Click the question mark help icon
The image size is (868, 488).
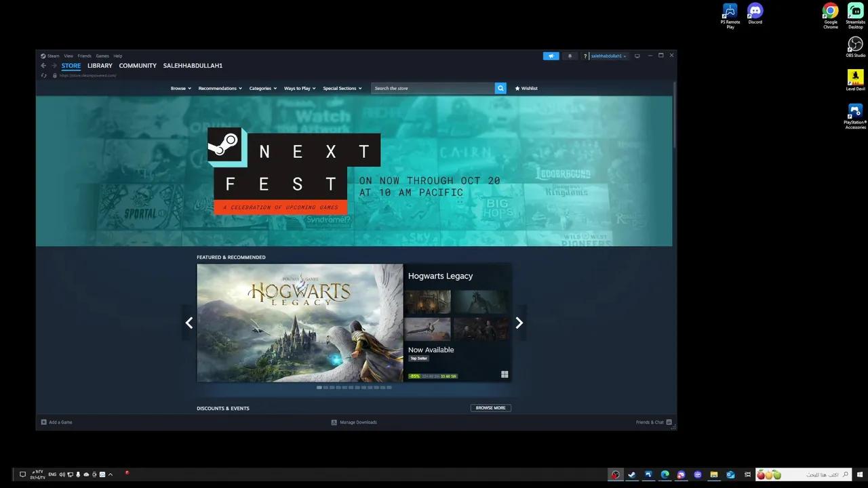pyautogui.click(x=585, y=56)
